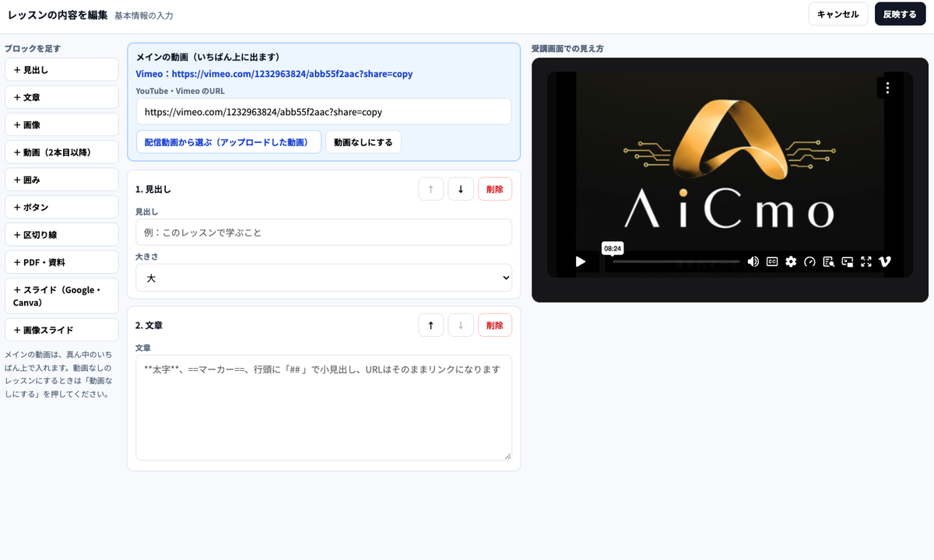
Task: Click 基本情報の入力 subtitle text
Action: (144, 16)
